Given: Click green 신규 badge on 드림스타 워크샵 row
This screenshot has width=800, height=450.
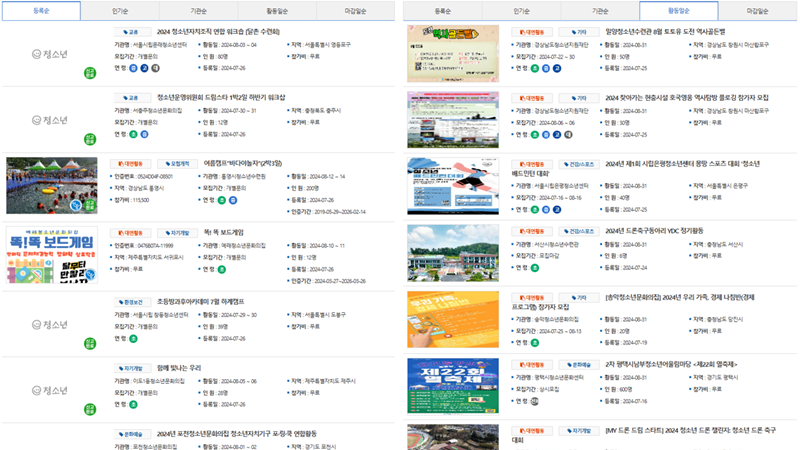Looking at the screenshot, I should pos(90,139).
